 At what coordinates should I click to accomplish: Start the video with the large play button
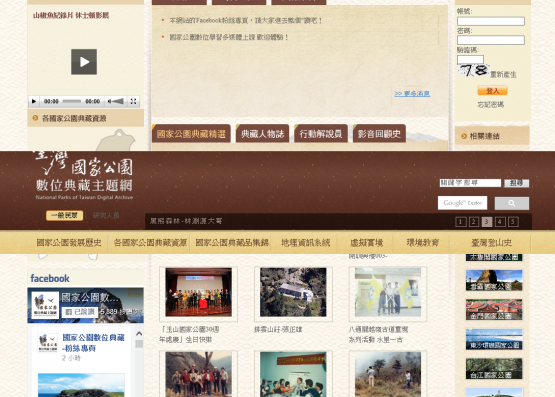[x=84, y=62]
